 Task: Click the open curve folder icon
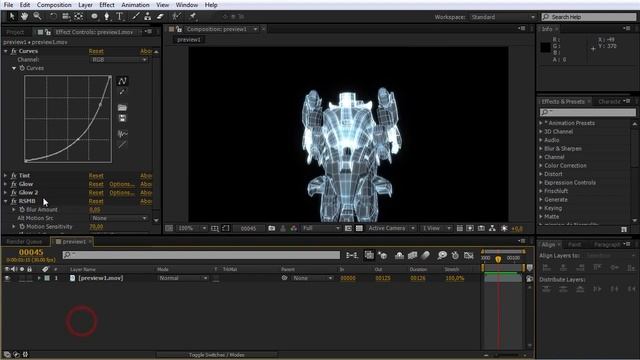point(122,107)
